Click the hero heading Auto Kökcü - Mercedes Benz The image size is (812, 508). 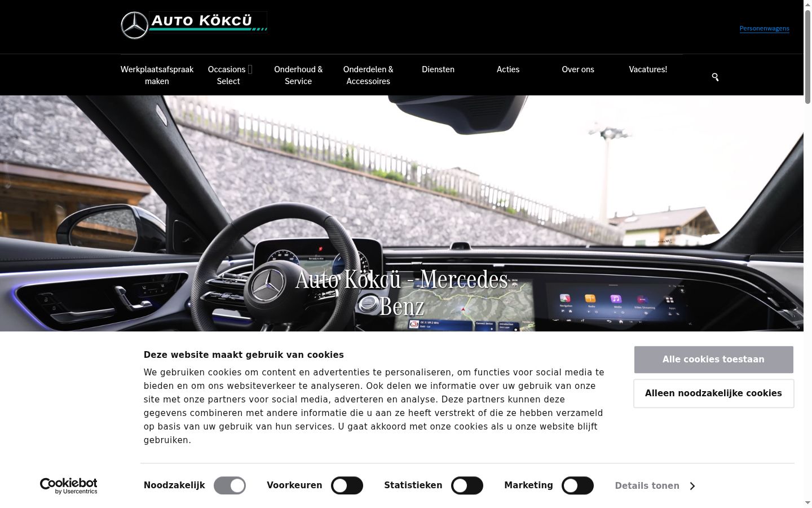coord(401,292)
